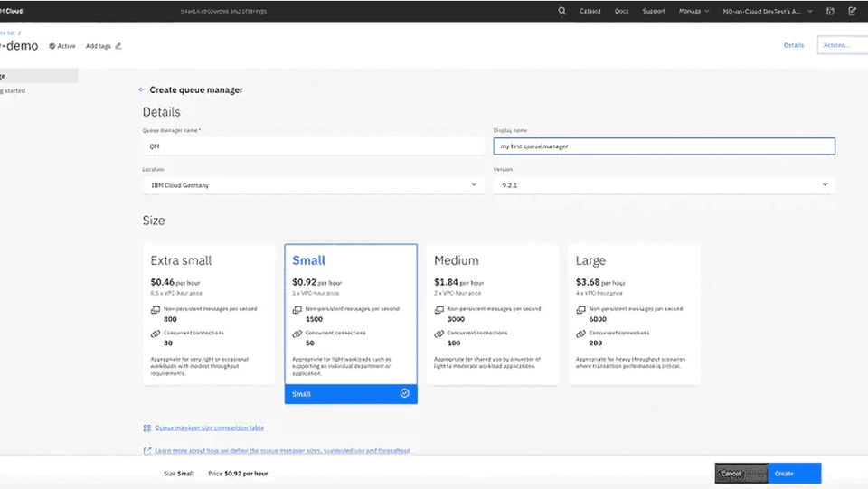Click the IBM Cloud logo
This screenshot has height=489, width=868.
point(11,11)
